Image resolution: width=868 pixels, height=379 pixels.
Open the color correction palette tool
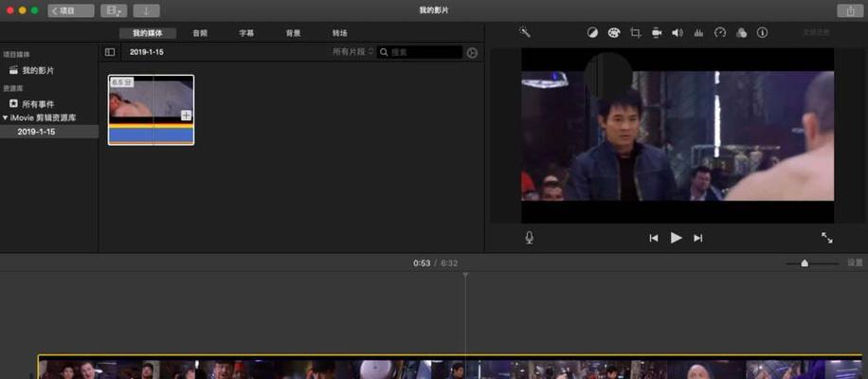click(613, 32)
